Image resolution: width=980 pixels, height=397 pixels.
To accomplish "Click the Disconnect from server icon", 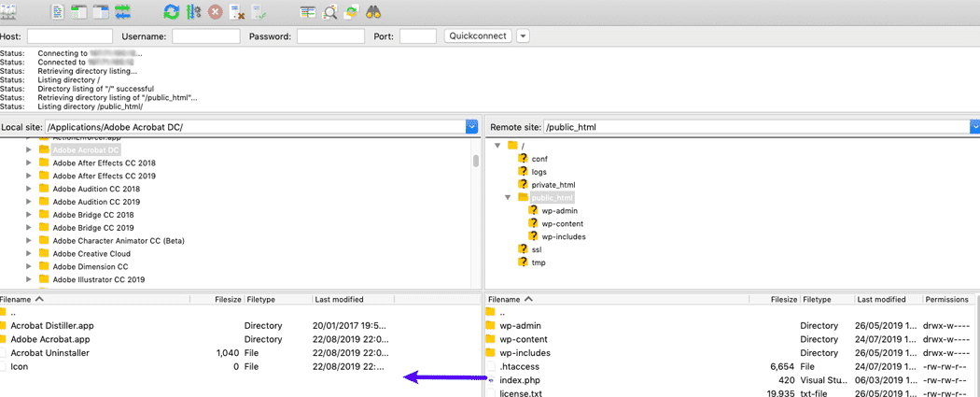I will (x=238, y=12).
